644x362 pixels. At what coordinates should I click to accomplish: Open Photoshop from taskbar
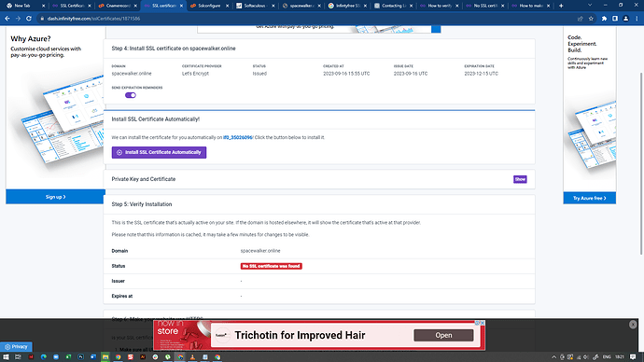point(80,357)
